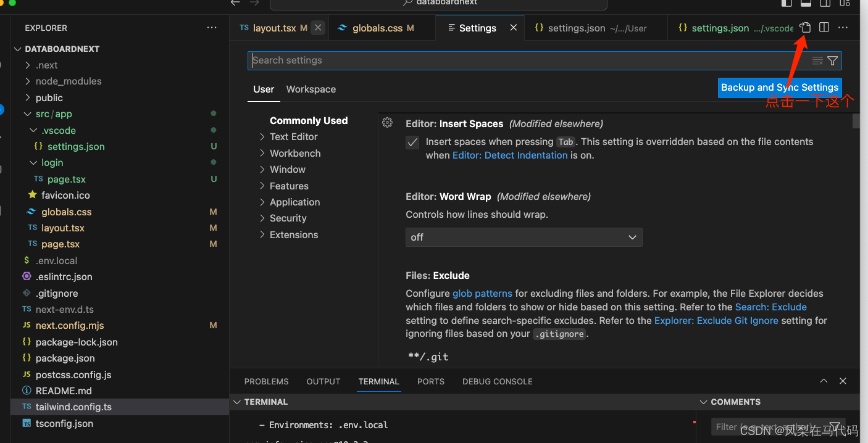
Task: Click the Filter Settings funnel icon
Action: [833, 60]
